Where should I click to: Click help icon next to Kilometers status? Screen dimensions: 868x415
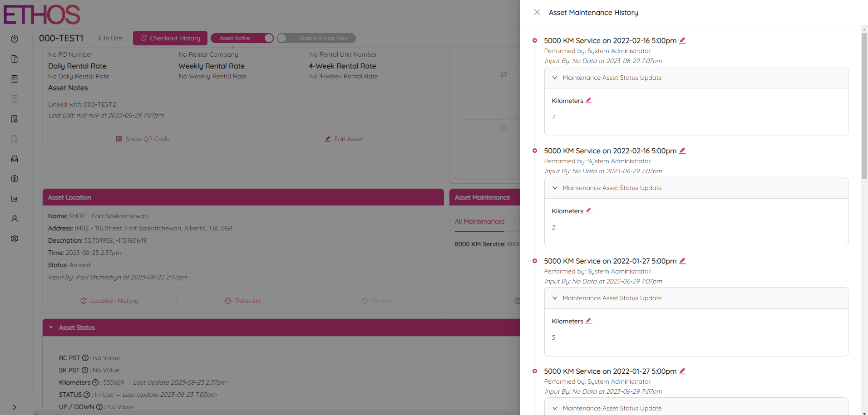pos(95,382)
